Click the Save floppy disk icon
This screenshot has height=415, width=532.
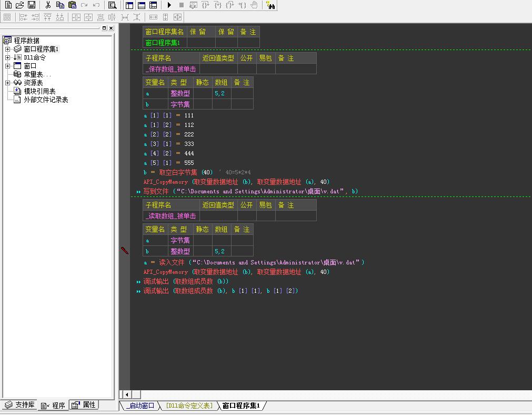32,5
